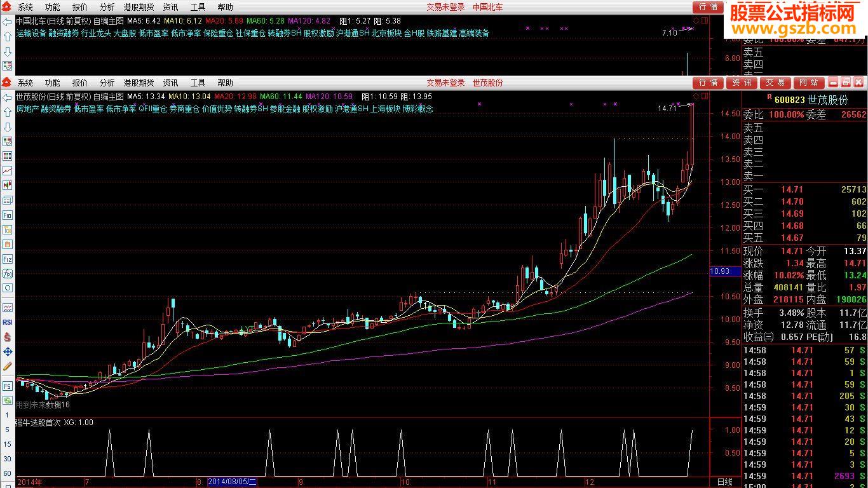Select the 60-minute period in sidebar
The image size is (868, 488).
click(7, 473)
